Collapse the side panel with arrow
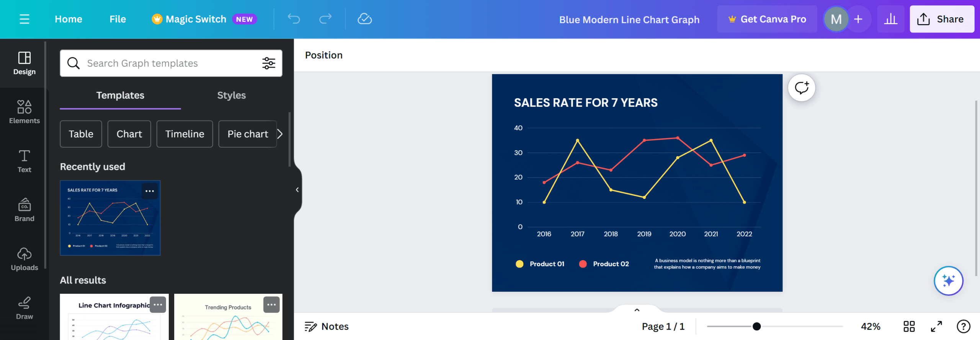 click(x=297, y=190)
